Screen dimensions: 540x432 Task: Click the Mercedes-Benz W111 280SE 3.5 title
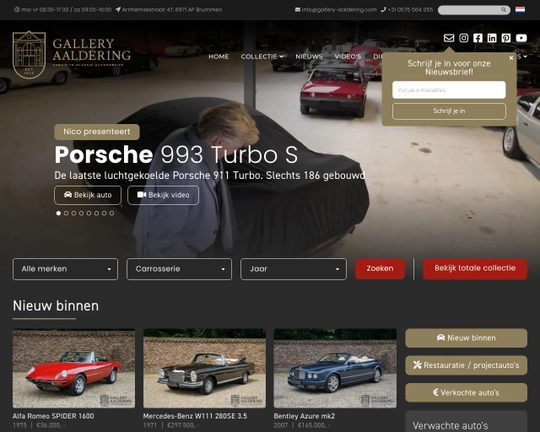tap(195, 416)
